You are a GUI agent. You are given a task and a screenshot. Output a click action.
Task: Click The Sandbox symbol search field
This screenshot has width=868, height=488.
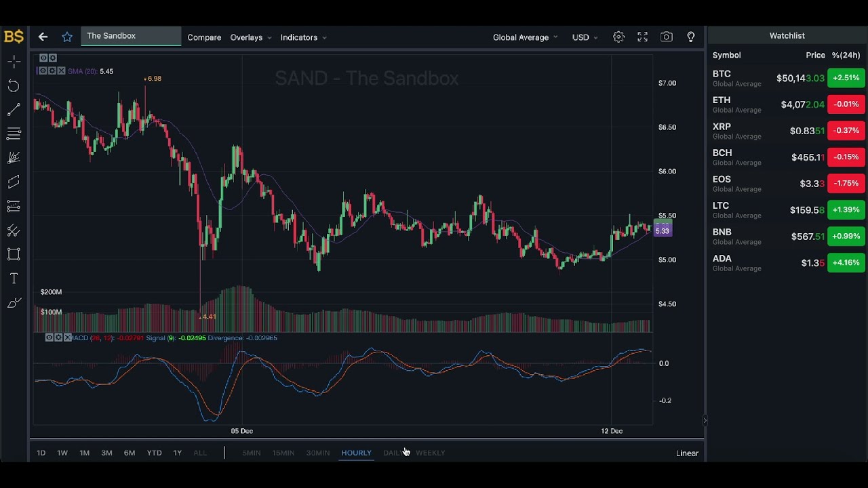[x=131, y=36]
